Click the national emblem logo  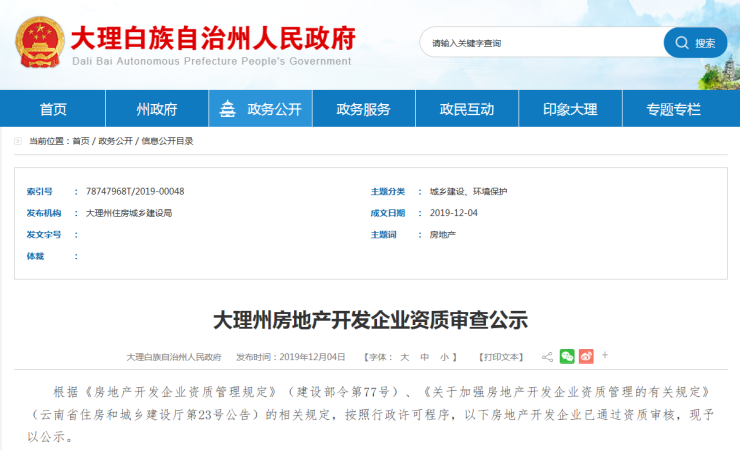[x=40, y=42]
